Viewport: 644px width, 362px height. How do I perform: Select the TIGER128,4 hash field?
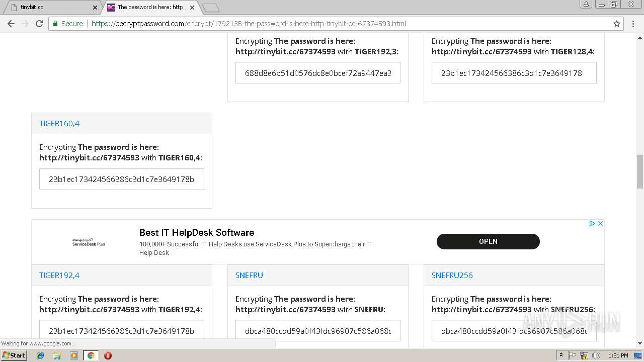pyautogui.click(x=514, y=73)
